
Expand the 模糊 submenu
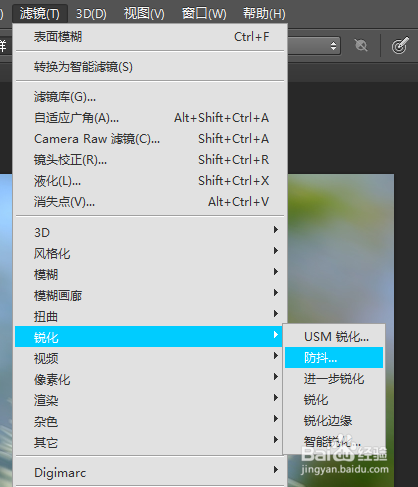(x=150, y=274)
